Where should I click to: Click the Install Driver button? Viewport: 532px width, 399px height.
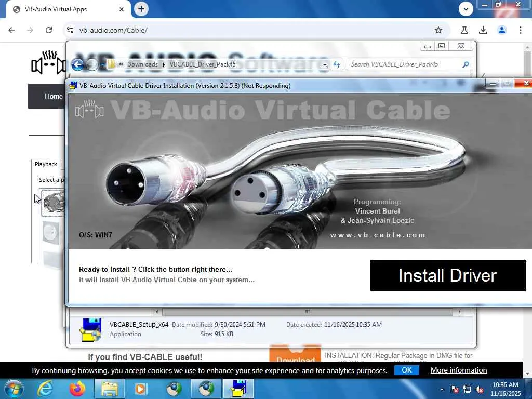tap(448, 275)
